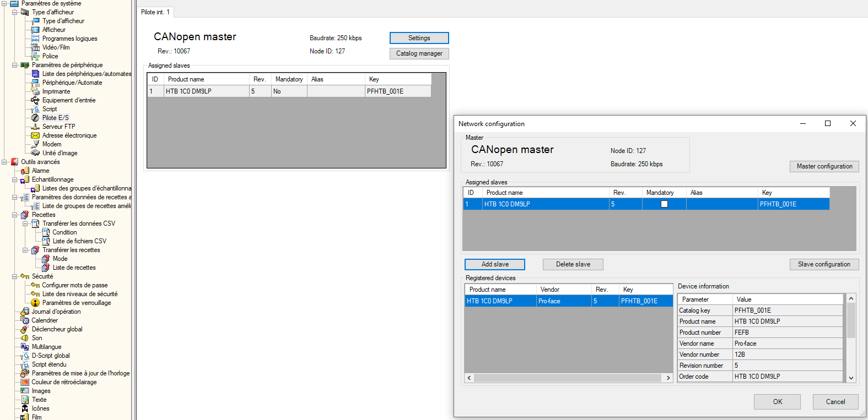This screenshot has width=868, height=420.
Task: Toggle the Mandatory checkbox for HTB 1C0 DM9LP
Action: 664,204
